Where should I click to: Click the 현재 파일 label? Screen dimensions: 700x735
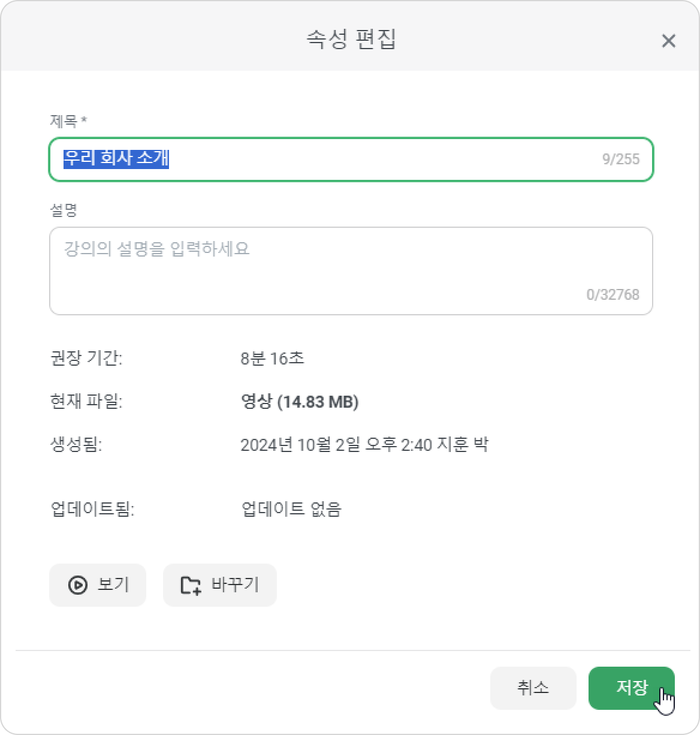coord(86,402)
